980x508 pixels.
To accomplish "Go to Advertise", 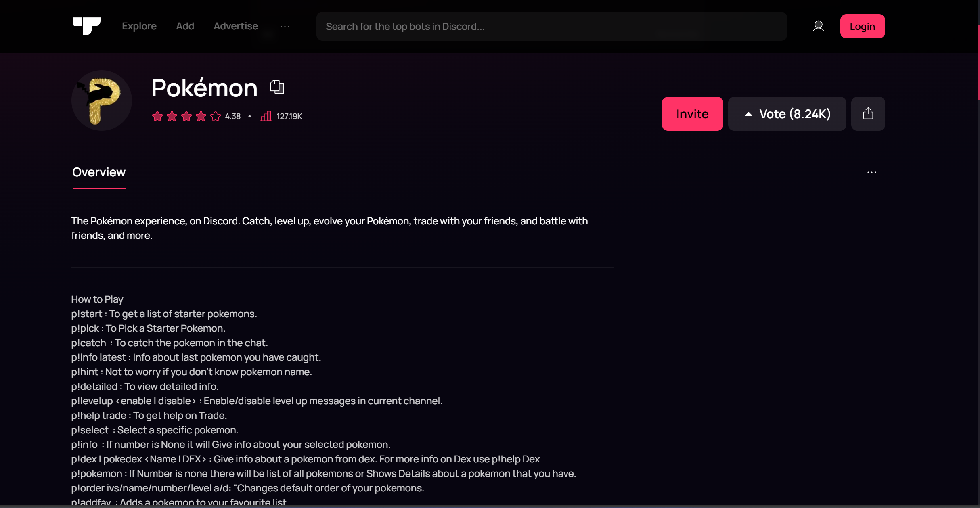I will tap(235, 26).
